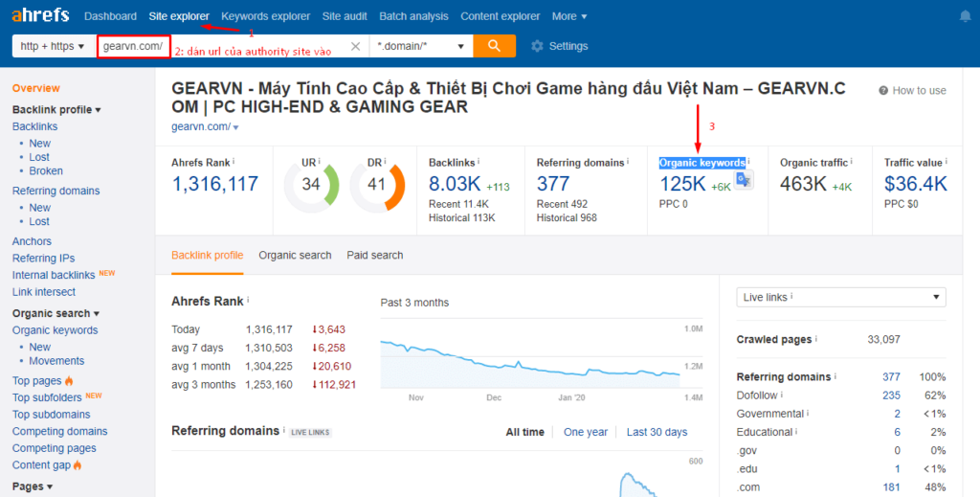This screenshot has height=497, width=980.
Task: Go to Dashboard
Action: (x=110, y=16)
